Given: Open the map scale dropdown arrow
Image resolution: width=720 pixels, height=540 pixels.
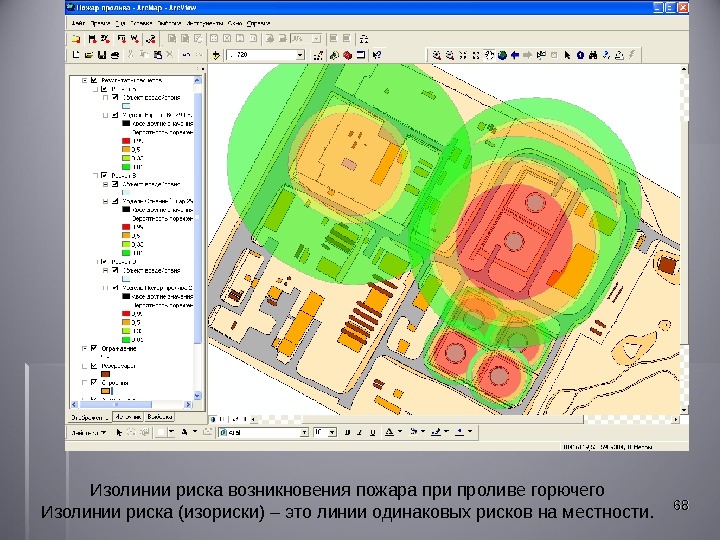Looking at the screenshot, I should click(300, 55).
